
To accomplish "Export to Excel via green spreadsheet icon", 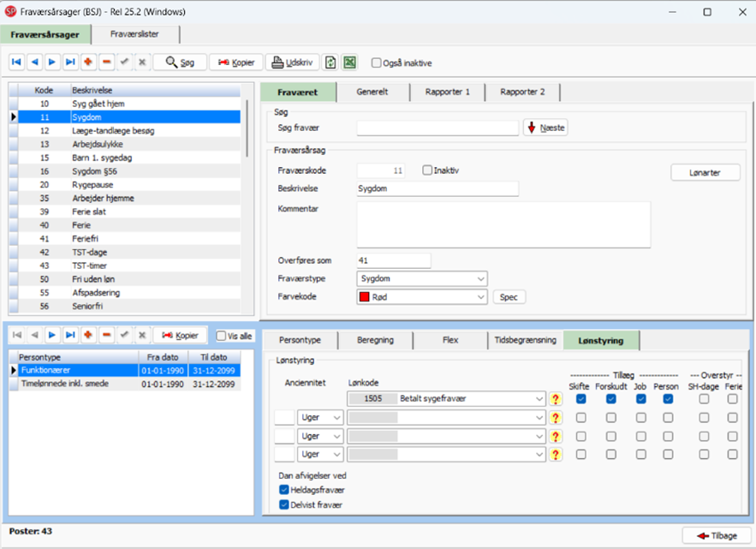I will [349, 63].
